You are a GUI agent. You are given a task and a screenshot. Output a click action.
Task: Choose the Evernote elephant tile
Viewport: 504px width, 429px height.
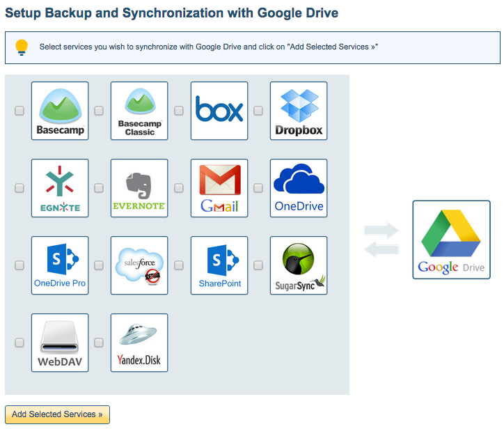click(x=139, y=188)
